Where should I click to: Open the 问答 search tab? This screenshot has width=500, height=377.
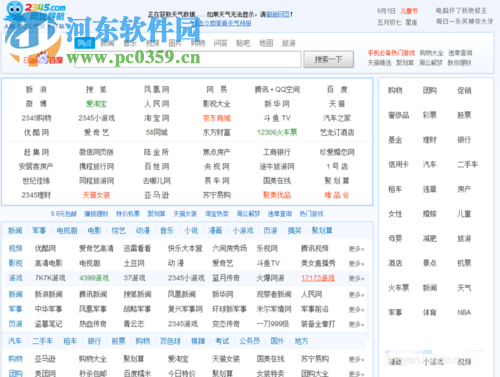[220, 43]
